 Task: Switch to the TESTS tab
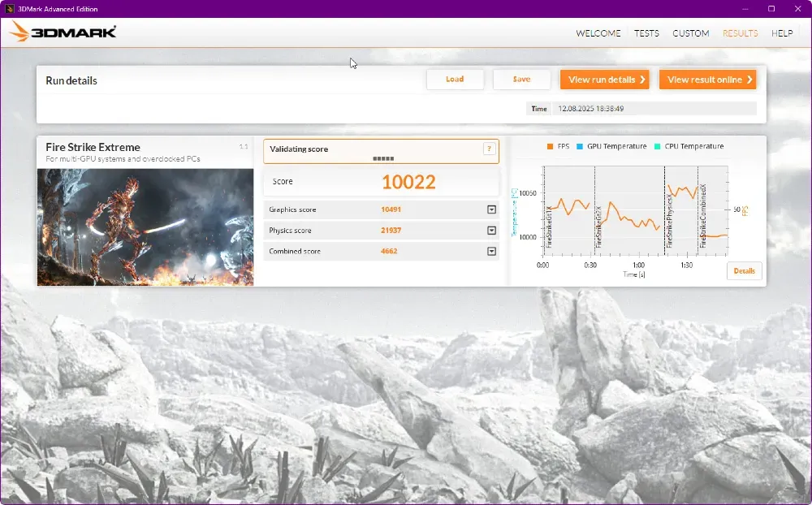tap(646, 33)
